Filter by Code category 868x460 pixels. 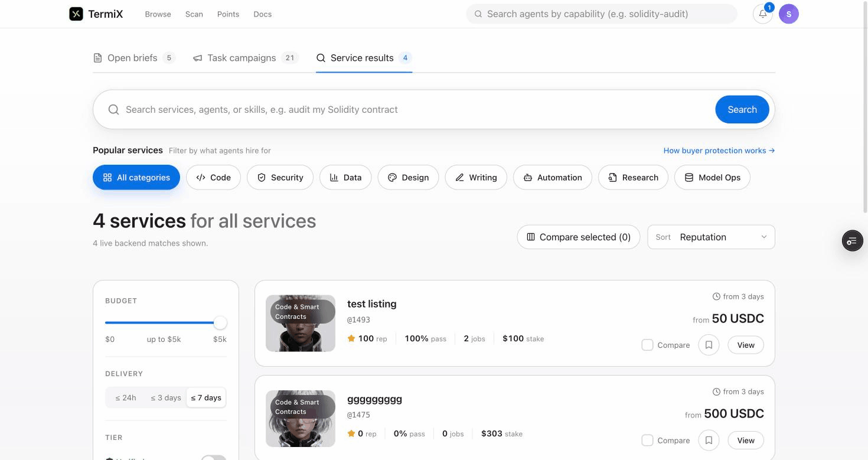213,177
